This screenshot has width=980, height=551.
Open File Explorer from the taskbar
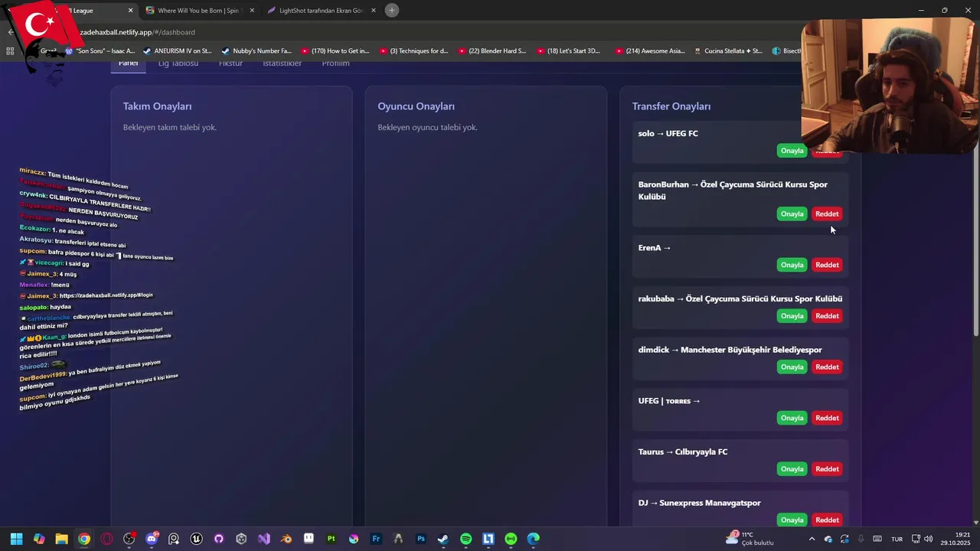[61, 539]
